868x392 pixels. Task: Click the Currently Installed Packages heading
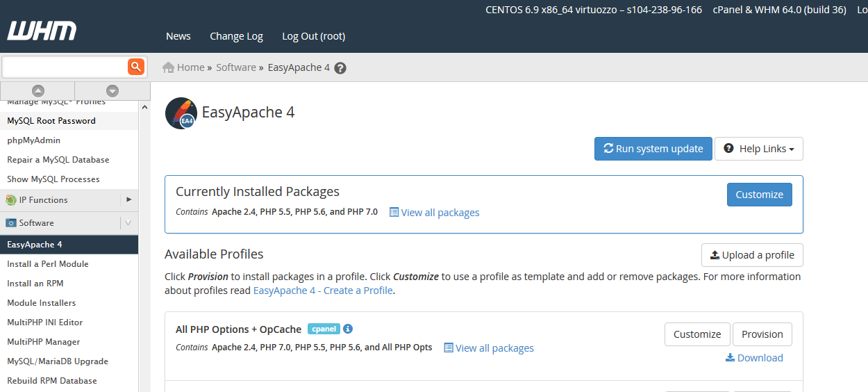[x=258, y=191]
